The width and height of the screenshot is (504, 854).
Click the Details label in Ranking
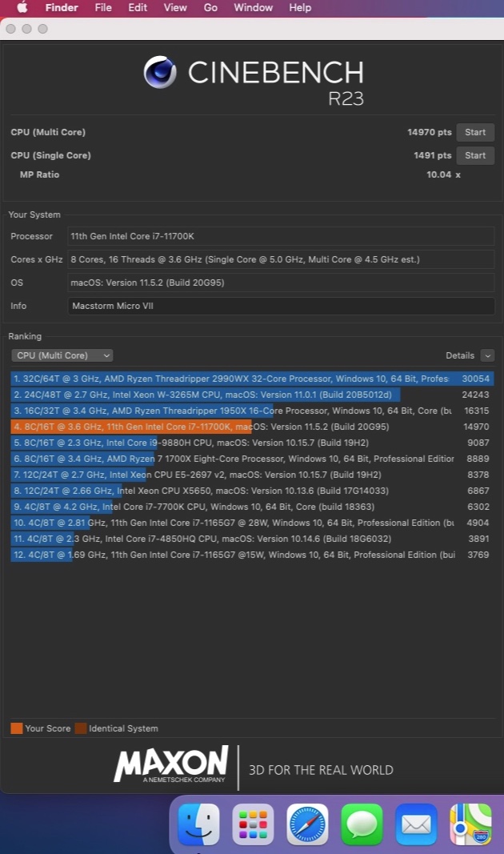click(x=460, y=355)
